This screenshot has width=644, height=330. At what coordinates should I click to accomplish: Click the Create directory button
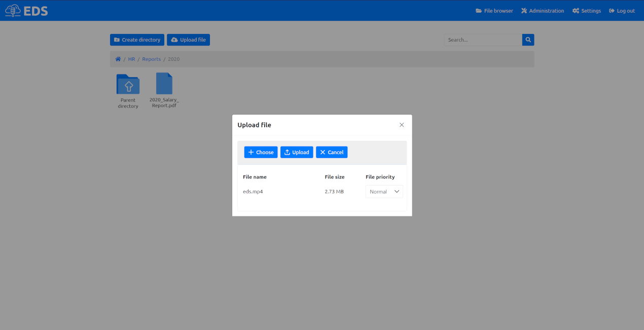[137, 40]
